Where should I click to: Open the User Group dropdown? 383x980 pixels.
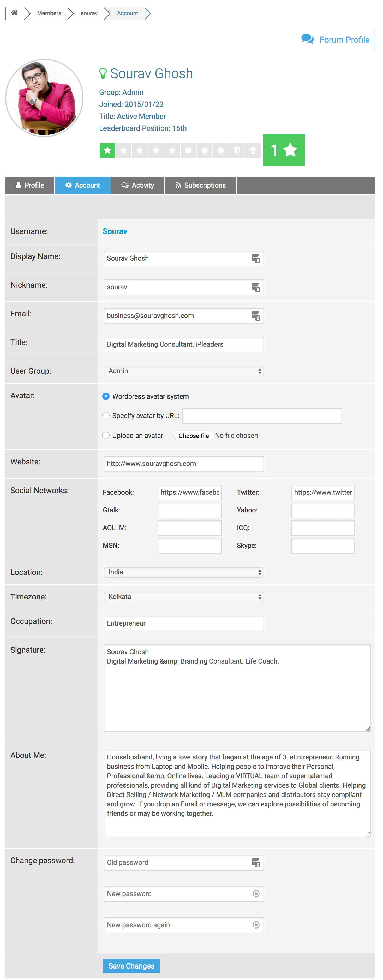183,371
